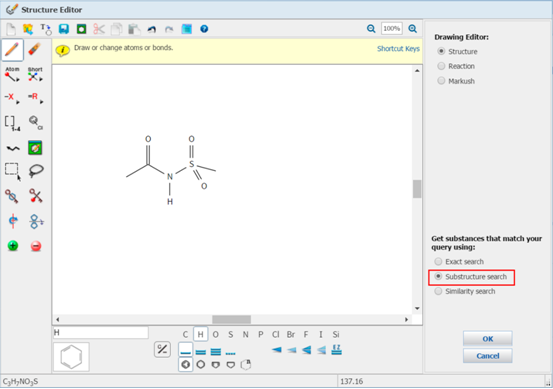The image size is (553, 389).
Task: Select the lasso selection tool
Action: (x=36, y=171)
